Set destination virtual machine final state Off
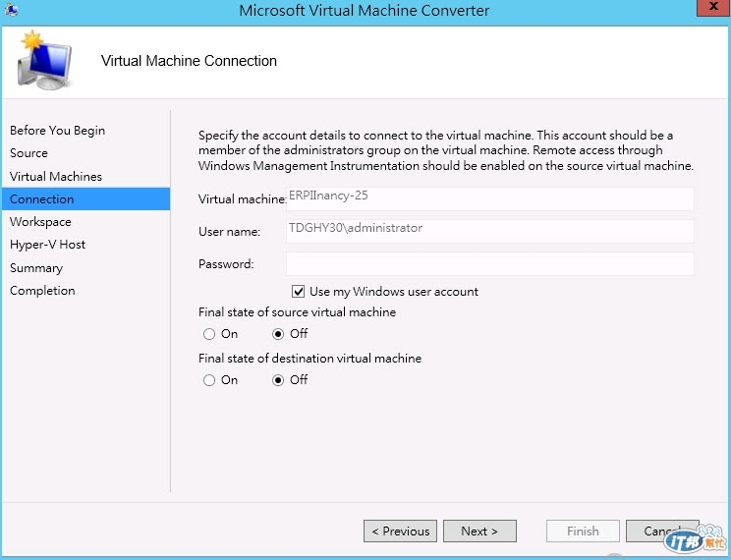Image resolution: width=731 pixels, height=560 pixels. (x=278, y=380)
